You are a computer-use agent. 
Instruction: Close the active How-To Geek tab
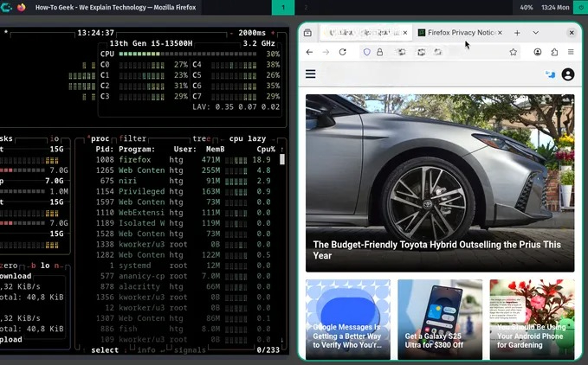tap(405, 33)
